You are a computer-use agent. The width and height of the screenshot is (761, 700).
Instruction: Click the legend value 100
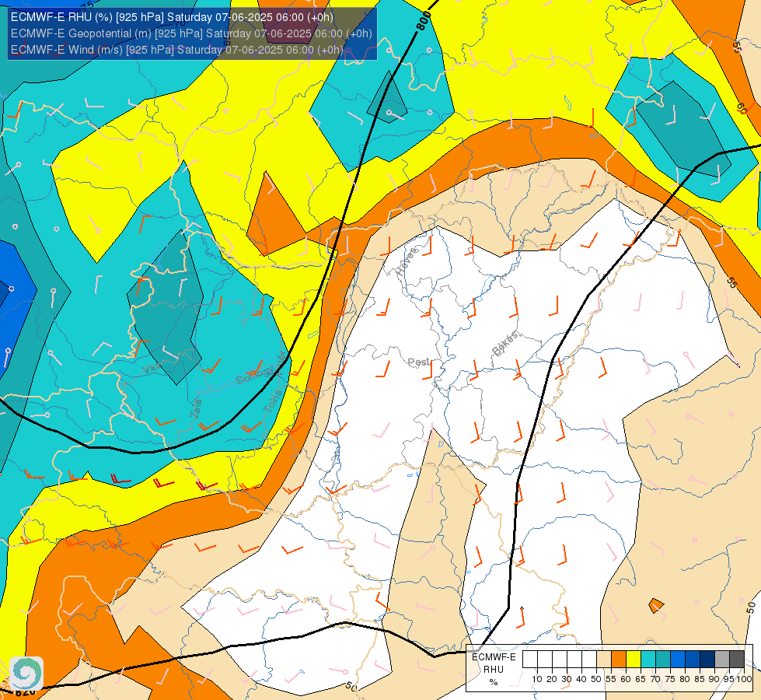click(x=744, y=679)
